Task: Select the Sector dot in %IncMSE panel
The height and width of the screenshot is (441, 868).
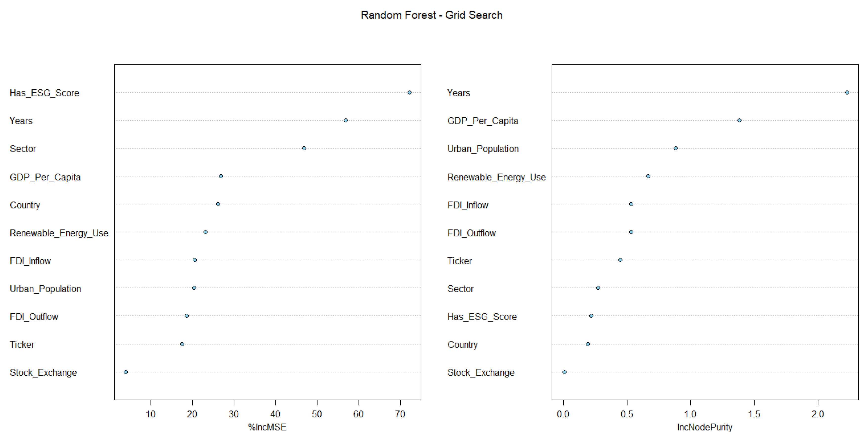Action: tap(304, 149)
